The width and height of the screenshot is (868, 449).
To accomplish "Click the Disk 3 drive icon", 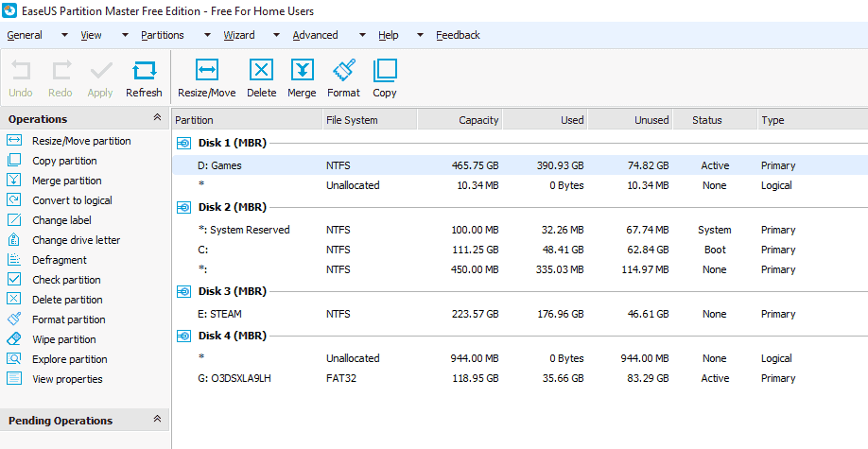I will point(183,292).
